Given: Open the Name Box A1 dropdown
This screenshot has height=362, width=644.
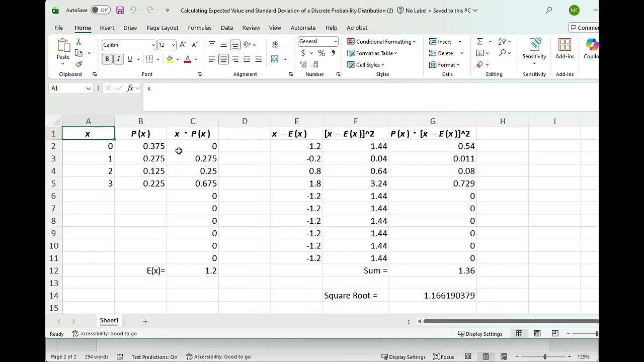Looking at the screenshot, I should (89, 88).
